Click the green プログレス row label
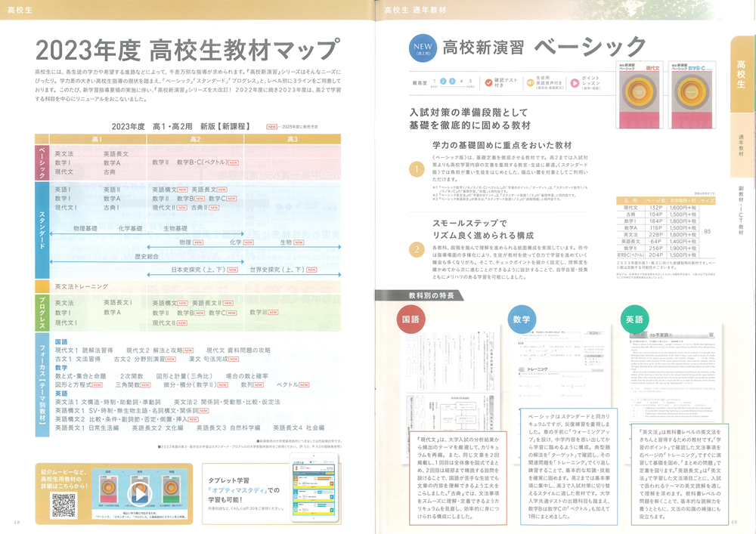756x534 pixels. tap(42, 313)
